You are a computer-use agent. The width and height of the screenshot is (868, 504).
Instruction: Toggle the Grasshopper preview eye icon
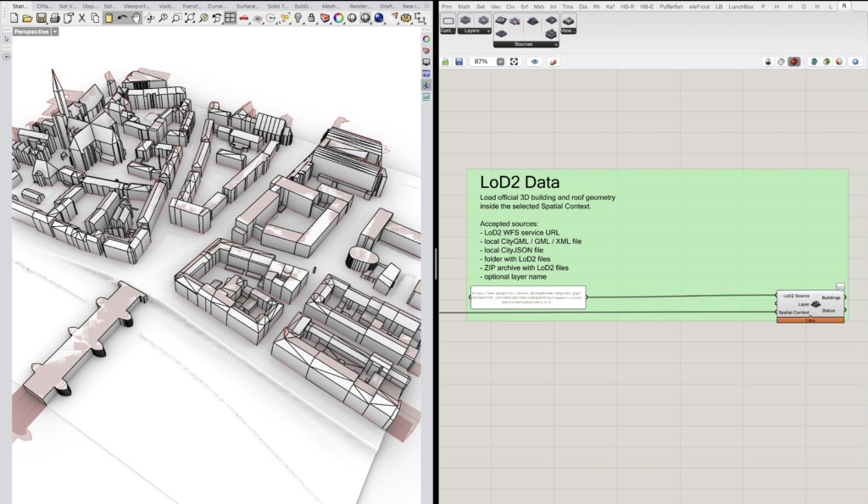(x=534, y=62)
